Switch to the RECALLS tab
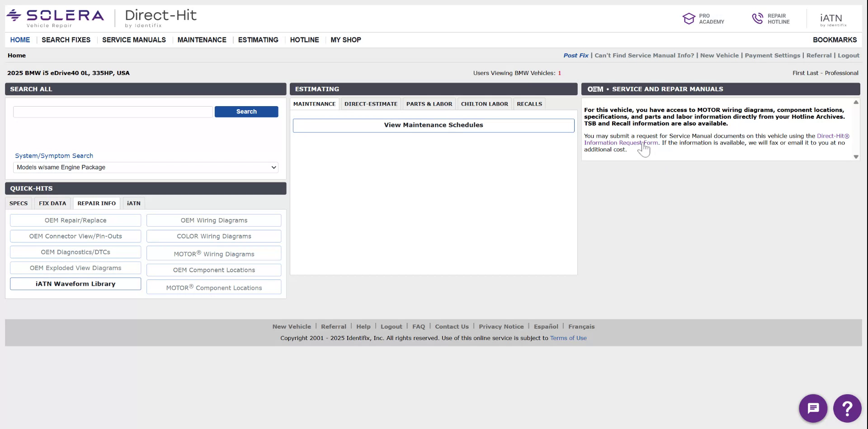The image size is (868, 429). click(529, 103)
